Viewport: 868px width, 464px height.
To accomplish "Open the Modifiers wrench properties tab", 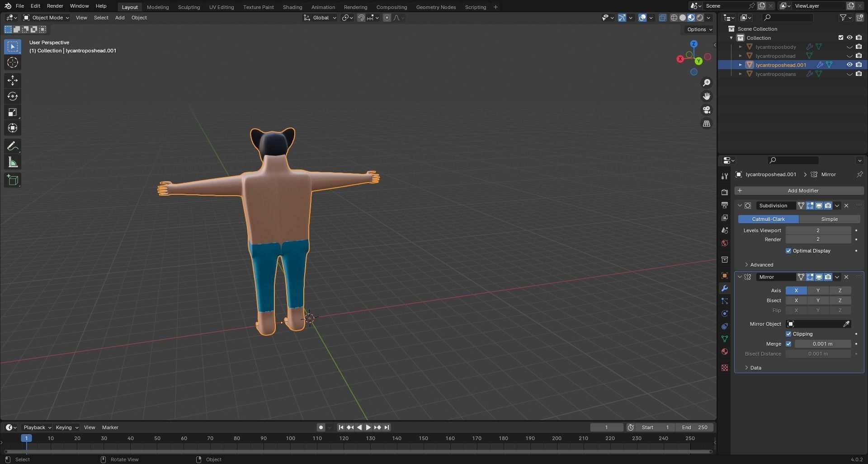I will (725, 288).
